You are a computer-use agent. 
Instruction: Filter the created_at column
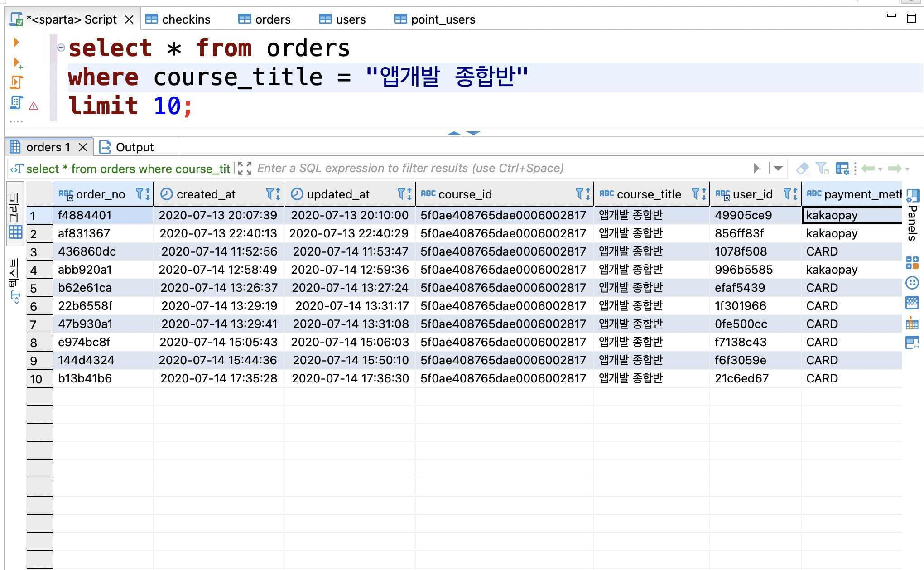tap(270, 194)
